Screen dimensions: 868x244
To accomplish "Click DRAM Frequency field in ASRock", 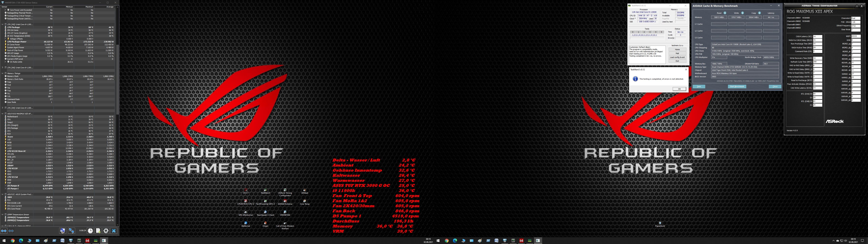I will 856,26.
